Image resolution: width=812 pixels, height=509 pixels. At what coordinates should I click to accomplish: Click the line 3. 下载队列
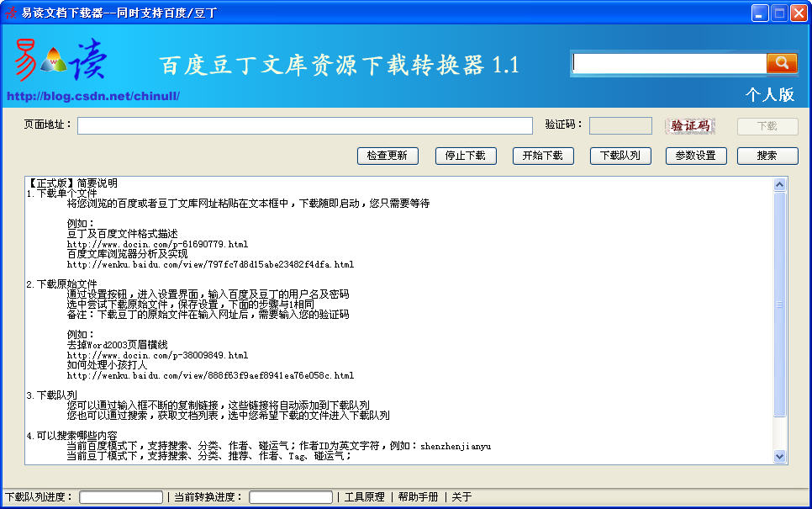coord(51,395)
